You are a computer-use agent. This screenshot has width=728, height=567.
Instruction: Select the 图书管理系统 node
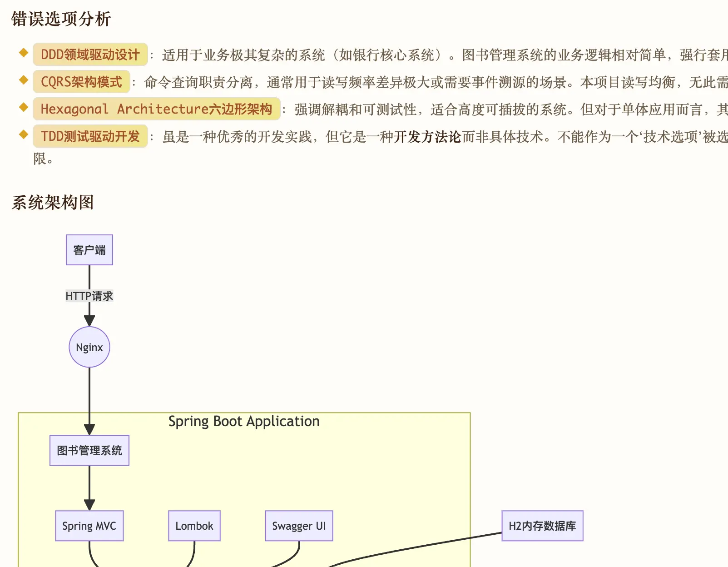[x=89, y=450]
